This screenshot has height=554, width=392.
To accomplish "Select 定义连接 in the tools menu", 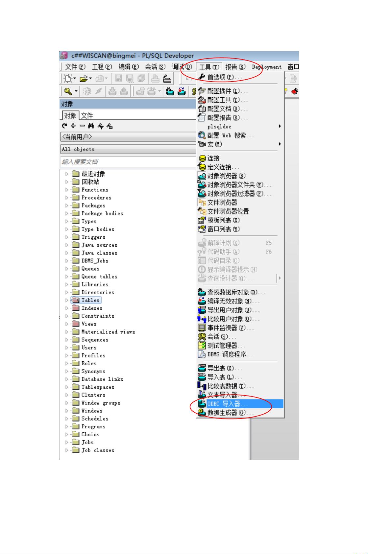I will 240,167.
